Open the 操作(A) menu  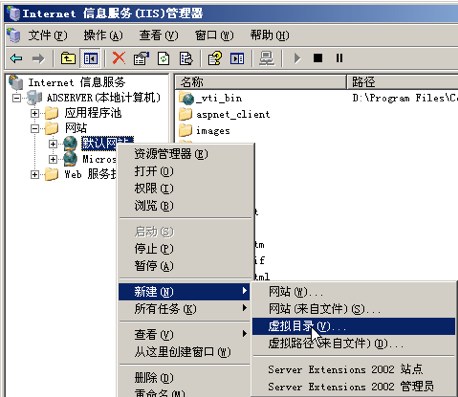[x=103, y=35]
